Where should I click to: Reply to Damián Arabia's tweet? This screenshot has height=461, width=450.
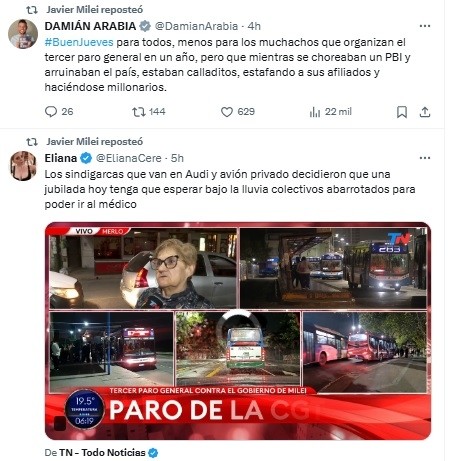pyautogui.click(x=51, y=112)
